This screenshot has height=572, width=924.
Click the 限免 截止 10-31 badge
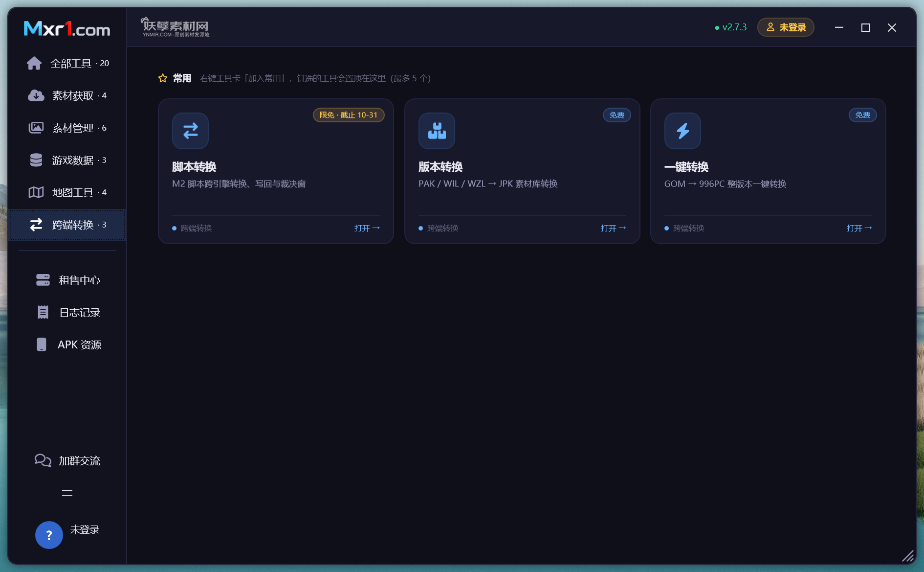click(x=349, y=115)
